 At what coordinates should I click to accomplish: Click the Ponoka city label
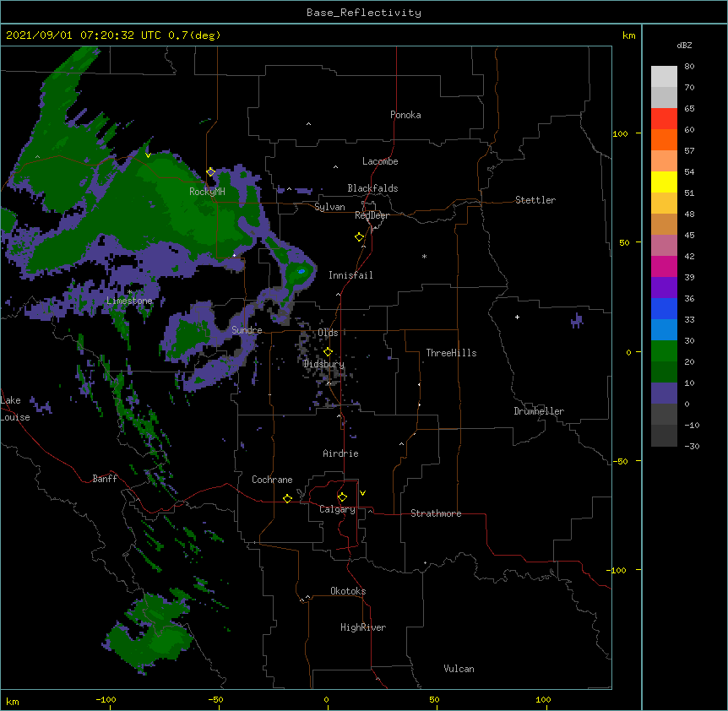pos(405,115)
